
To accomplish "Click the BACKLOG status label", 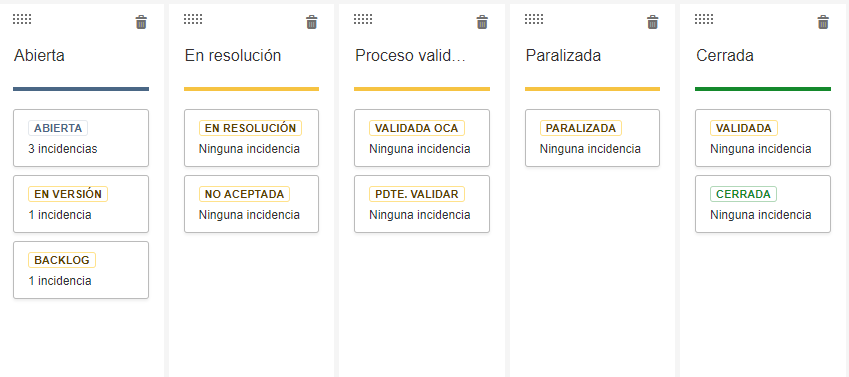I will 62,260.
